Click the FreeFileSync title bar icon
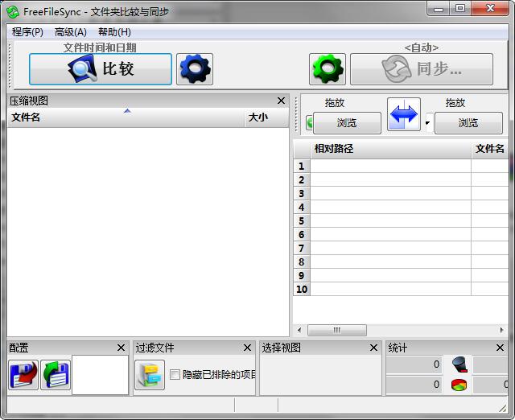The width and height of the screenshot is (515, 420). (x=13, y=12)
